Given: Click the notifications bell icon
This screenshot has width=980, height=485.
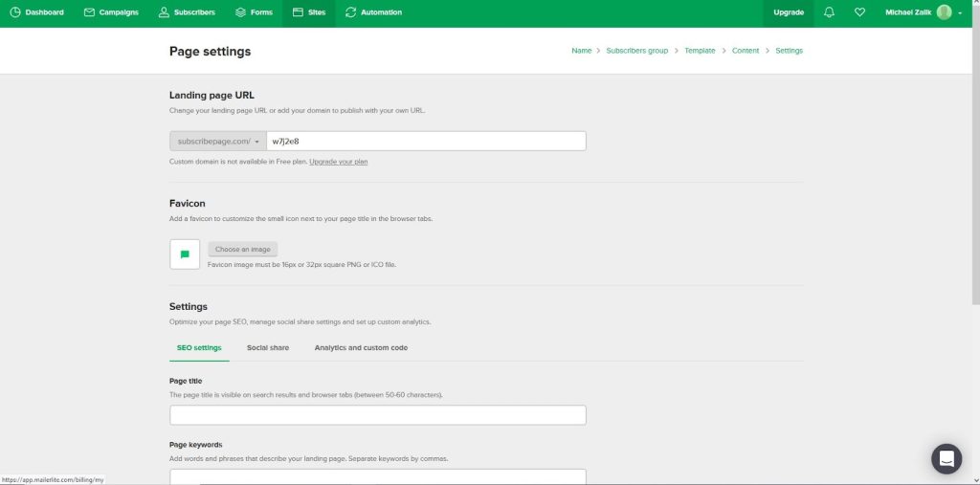Looking at the screenshot, I should (x=830, y=12).
